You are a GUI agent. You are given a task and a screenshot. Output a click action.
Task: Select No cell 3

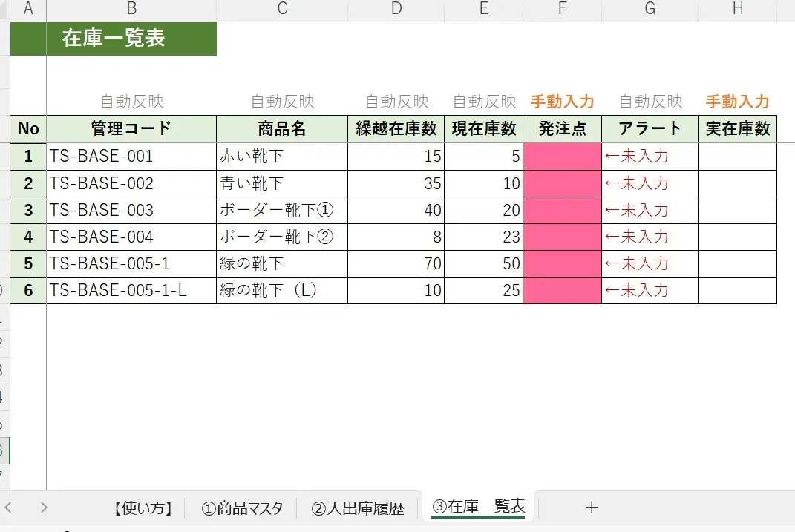pyautogui.click(x=28, y=210)
